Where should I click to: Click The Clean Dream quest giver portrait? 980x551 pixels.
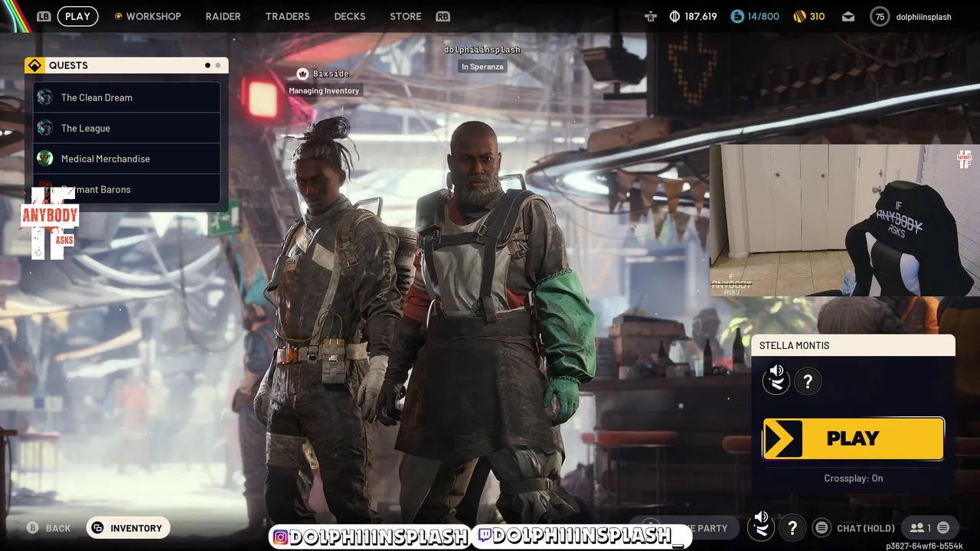click(45, 97)
